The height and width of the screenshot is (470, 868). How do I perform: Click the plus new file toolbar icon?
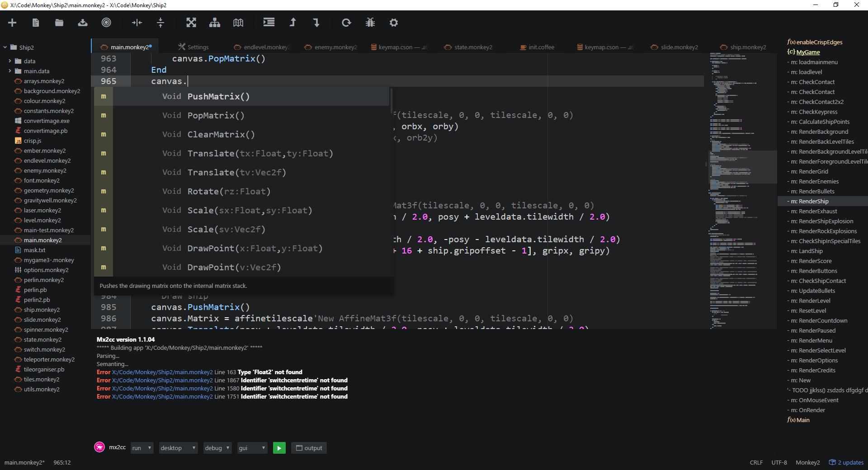(12, 23)
